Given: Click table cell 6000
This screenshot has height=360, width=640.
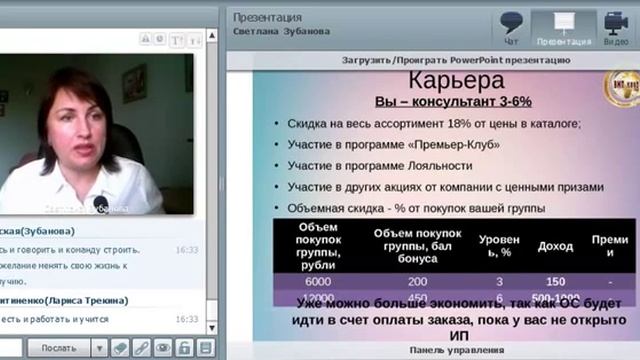Looking at the screenshot, I should click(x=318, y=282).
